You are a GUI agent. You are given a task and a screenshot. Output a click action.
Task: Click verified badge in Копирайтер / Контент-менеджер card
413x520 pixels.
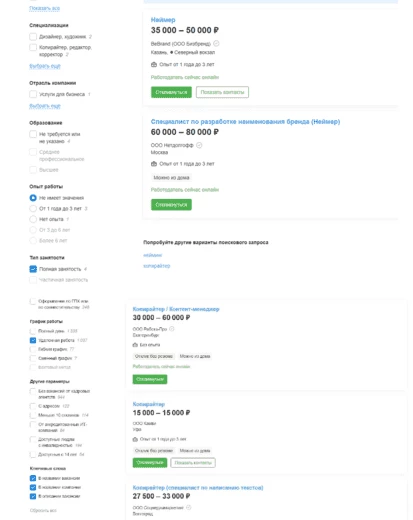pyautogui.click(x=172, y=329)
